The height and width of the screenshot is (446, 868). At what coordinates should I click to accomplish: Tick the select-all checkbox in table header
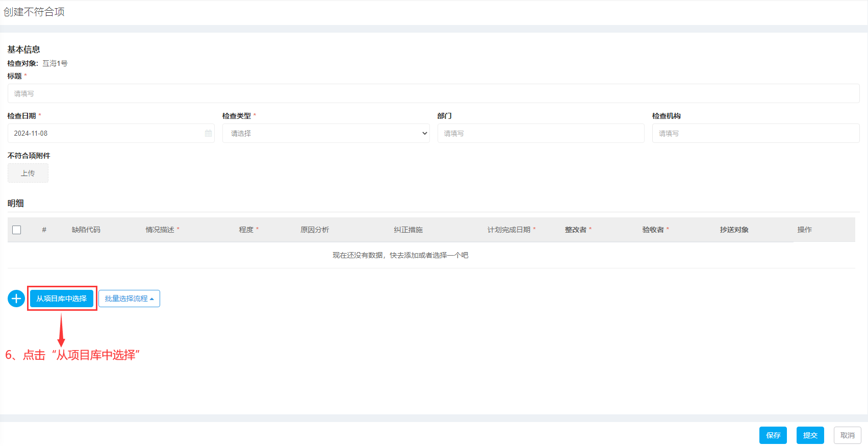17,230
